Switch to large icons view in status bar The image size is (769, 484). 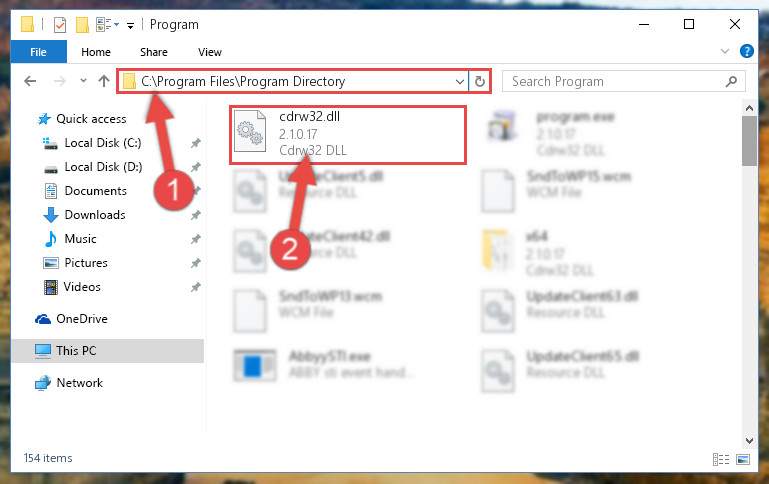[x=743, y=459]
